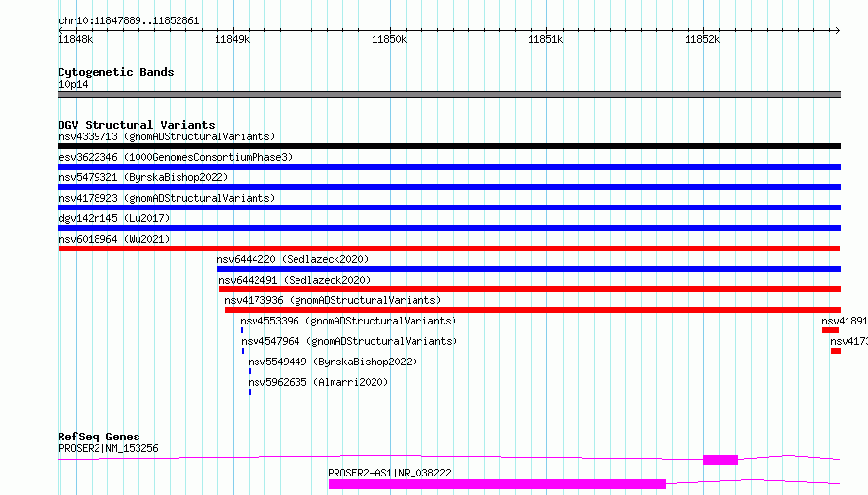Click the nsv6444220 (Sedlazeck2020) label
The height and width of the screenshot is (495, 868).
pos(293,259)
